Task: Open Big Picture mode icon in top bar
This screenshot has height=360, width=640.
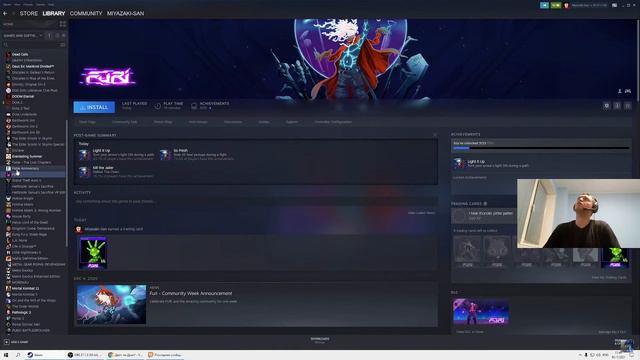Action: click(x=614, y=5)
